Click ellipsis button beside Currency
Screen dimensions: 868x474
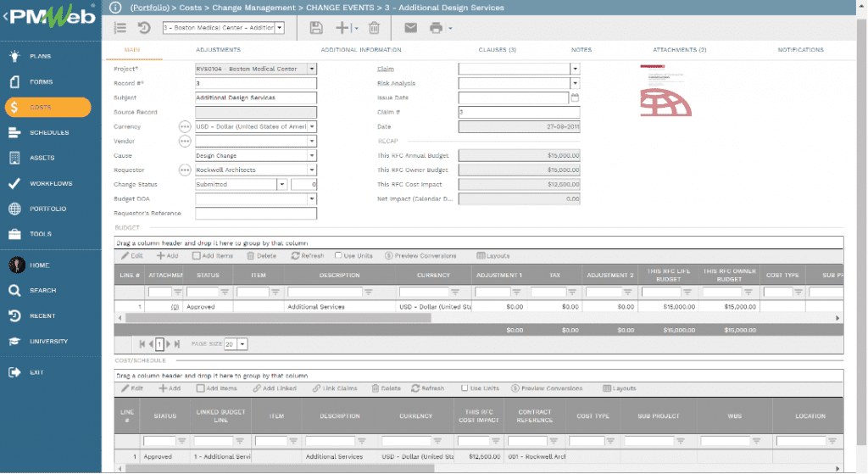click(x=185, y=127)
